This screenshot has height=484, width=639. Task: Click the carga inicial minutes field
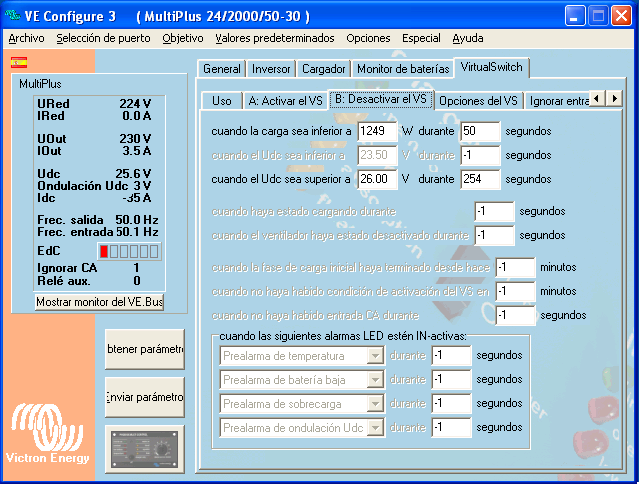[515, 267]
